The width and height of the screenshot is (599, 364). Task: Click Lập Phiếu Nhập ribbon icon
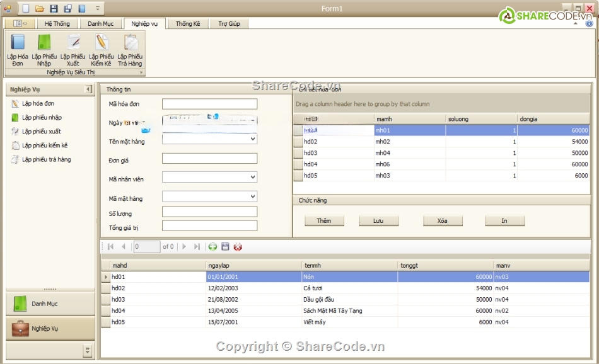pyautogui.click(x=44, y=50)
